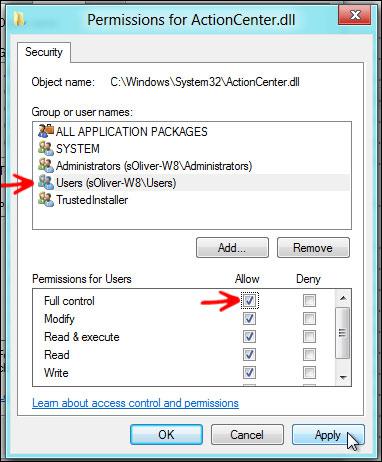Click the Users group icon
Screen dimensions: 382x462
click(x=46, y=183)
